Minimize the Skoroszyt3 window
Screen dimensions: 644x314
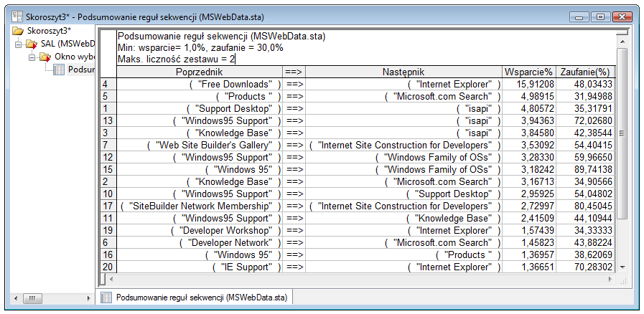click(x=579, y=17)
